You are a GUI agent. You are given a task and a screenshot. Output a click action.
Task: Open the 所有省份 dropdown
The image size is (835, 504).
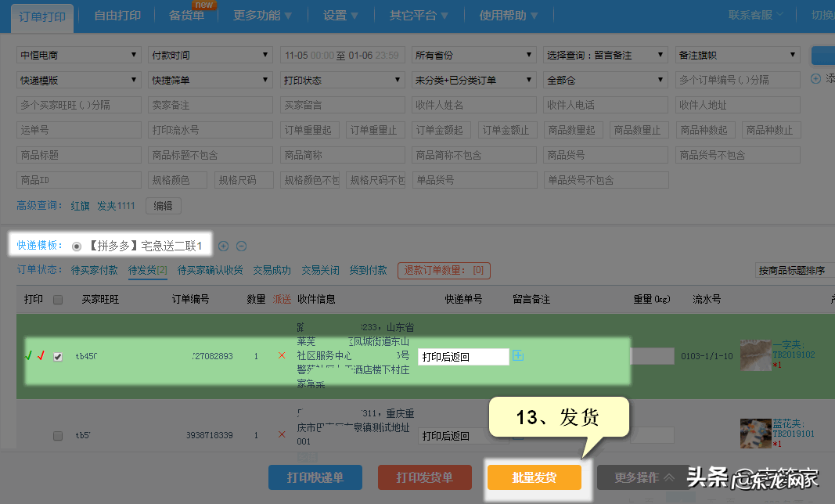point(473,55)
